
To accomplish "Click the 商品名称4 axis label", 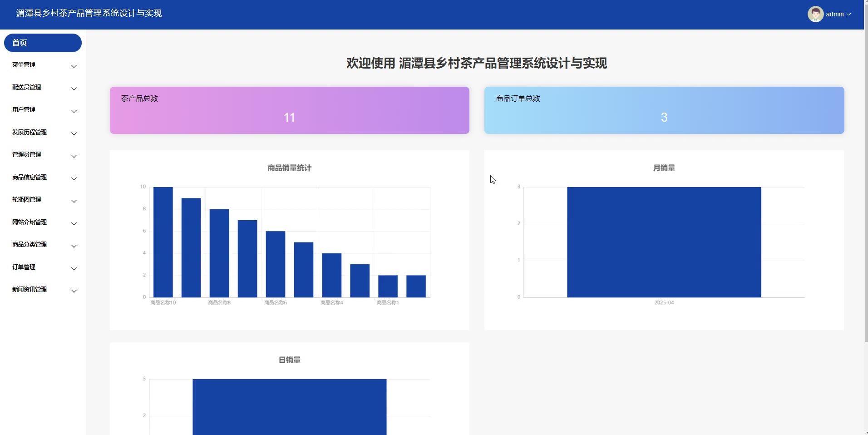I will coord(332,302).
